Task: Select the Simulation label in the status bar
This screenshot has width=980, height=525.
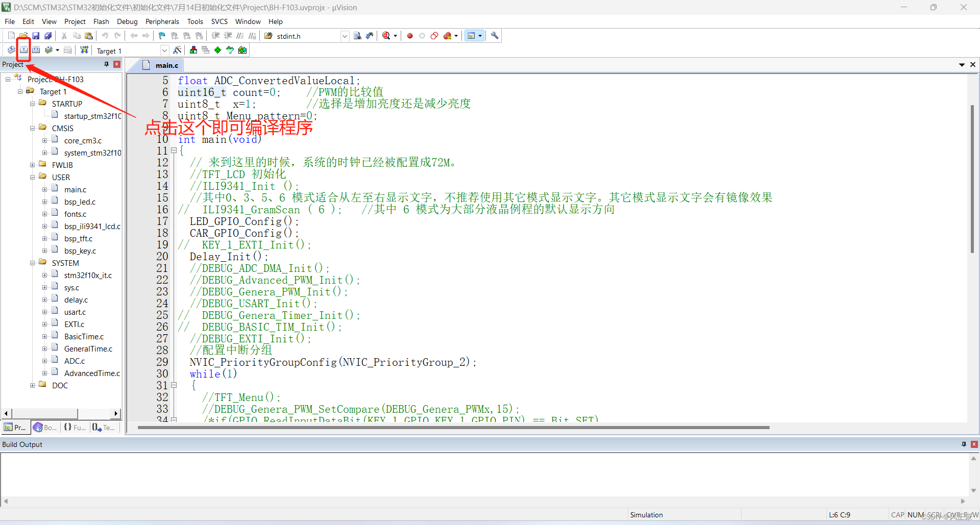Action: click(646, 515)
